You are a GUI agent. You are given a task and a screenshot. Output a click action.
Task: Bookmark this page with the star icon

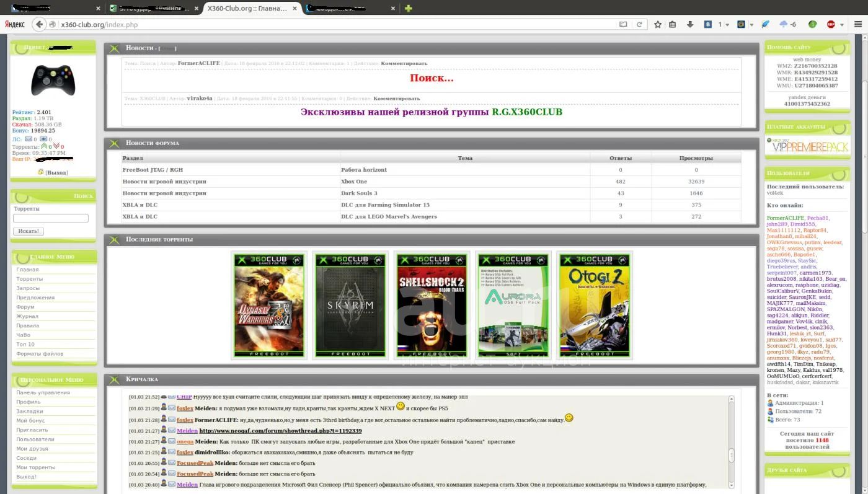(658, 25)
